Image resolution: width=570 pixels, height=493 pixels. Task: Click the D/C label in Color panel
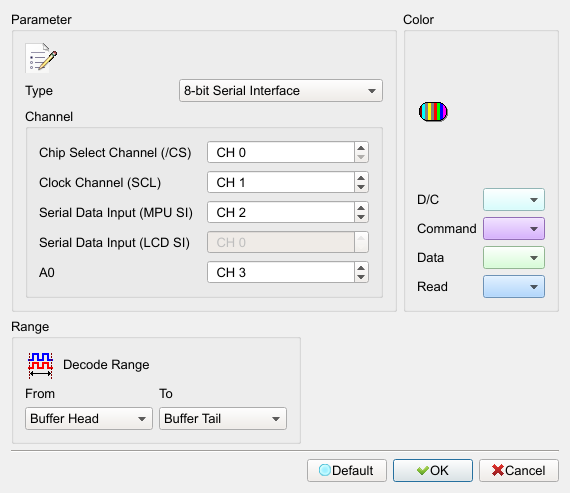click(428, 200)
